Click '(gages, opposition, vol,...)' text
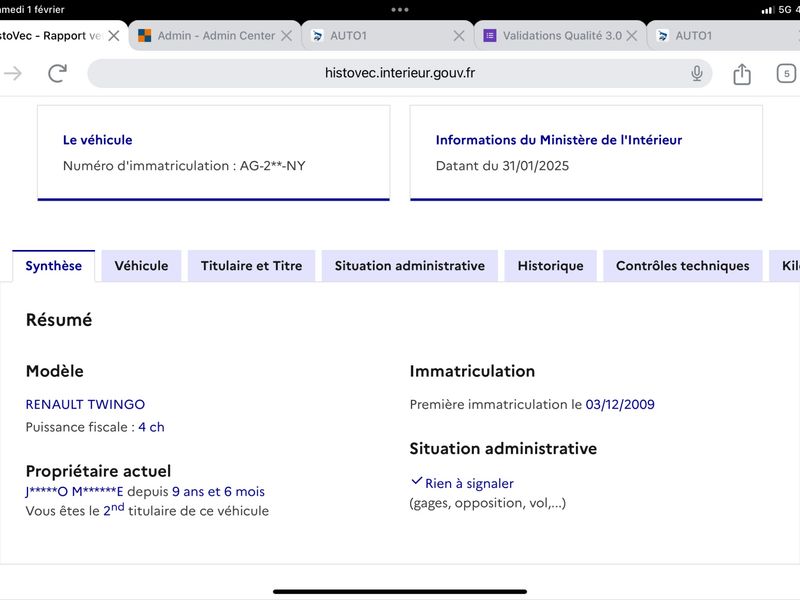Viewport: 800px width, 600px height. click(488, 503)
